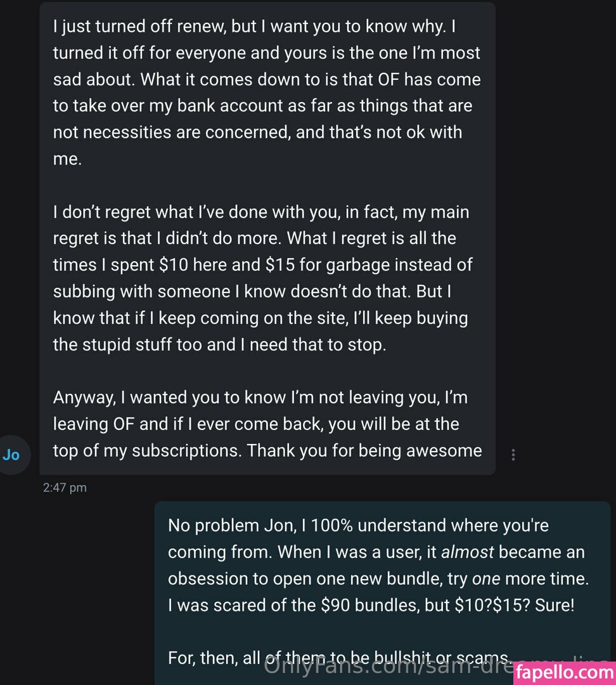Viewport: 616px width, 685px height.
Task: Click the phrase "top of my subscriptions"
Action: [147, 451]
